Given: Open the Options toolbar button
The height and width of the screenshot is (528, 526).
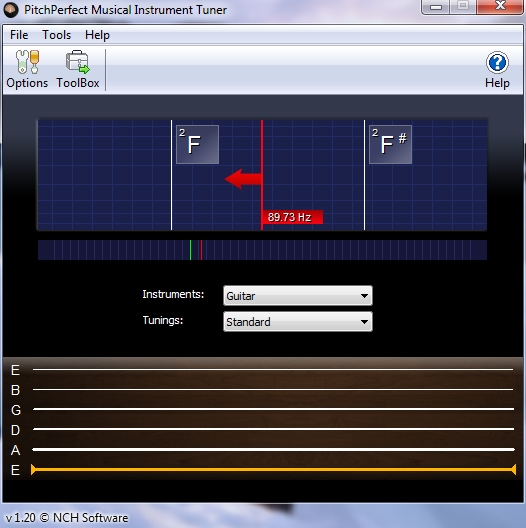Looking at the screenshot, I should click(27, 69).
